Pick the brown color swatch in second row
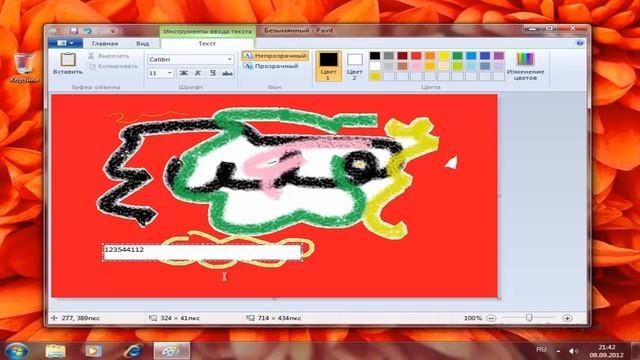 [402, 66]
